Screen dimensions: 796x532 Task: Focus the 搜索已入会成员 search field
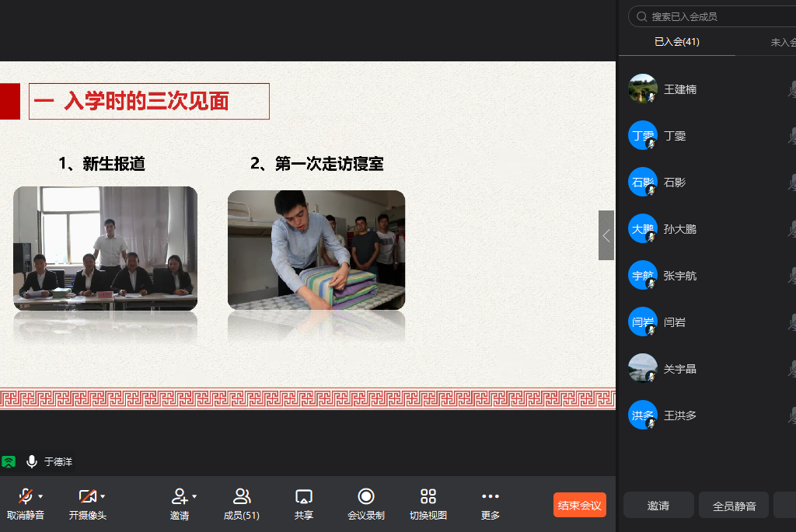point(715,16)
